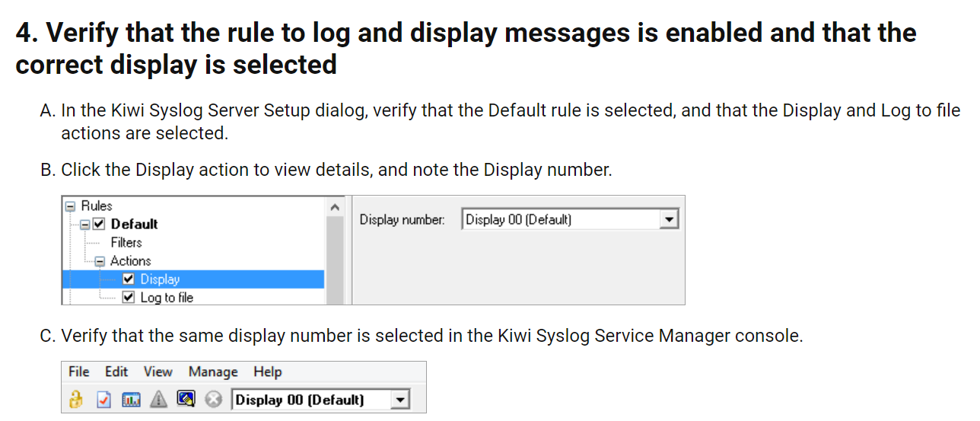Open the File menu
Viewport: 980px width, 421px height.
click(x=78, y=372)
